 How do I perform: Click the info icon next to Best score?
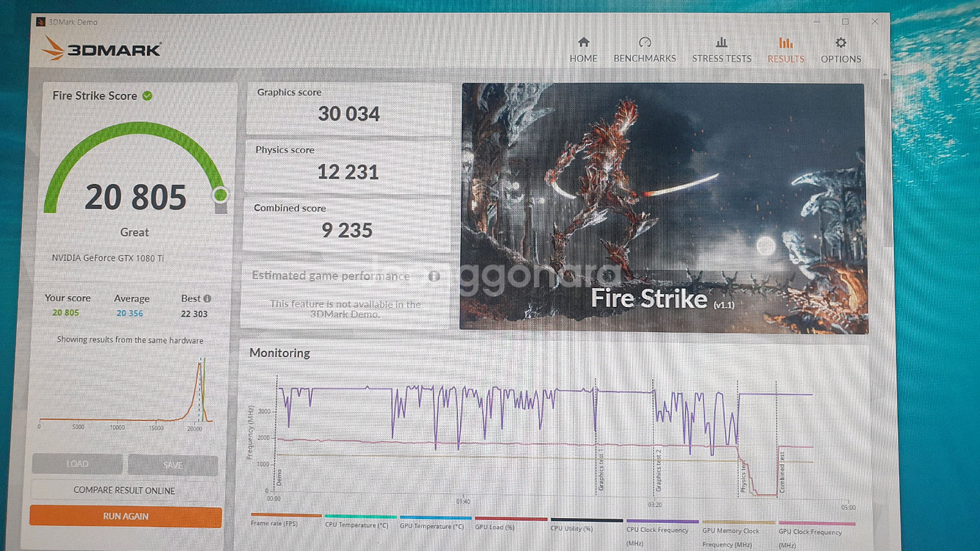pyautogui.click(x=207, y=298)
